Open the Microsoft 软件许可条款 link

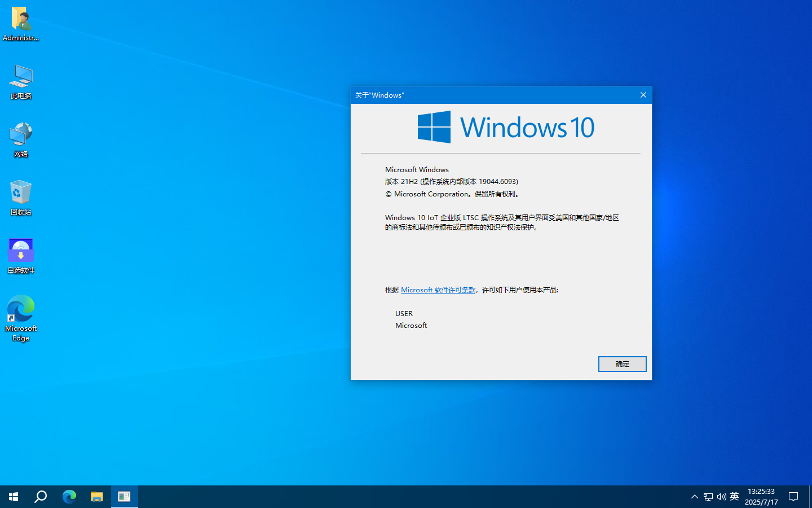coord(438,290)
